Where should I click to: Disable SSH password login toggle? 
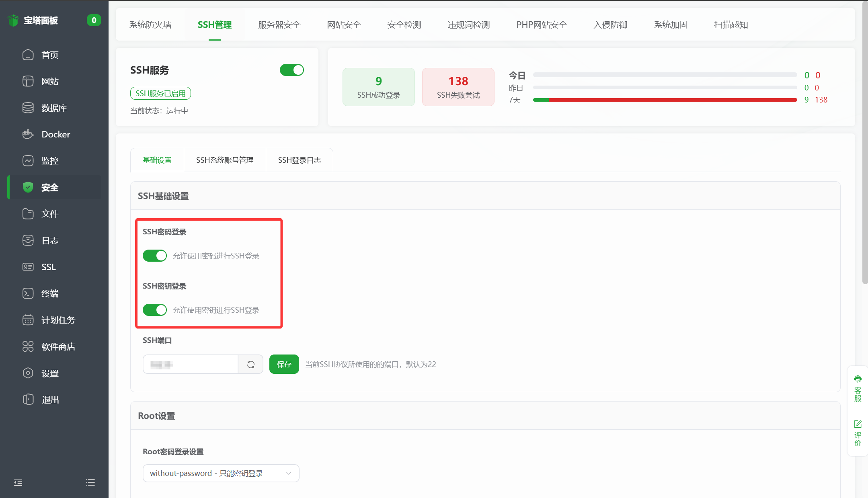[x=155, y=256]
